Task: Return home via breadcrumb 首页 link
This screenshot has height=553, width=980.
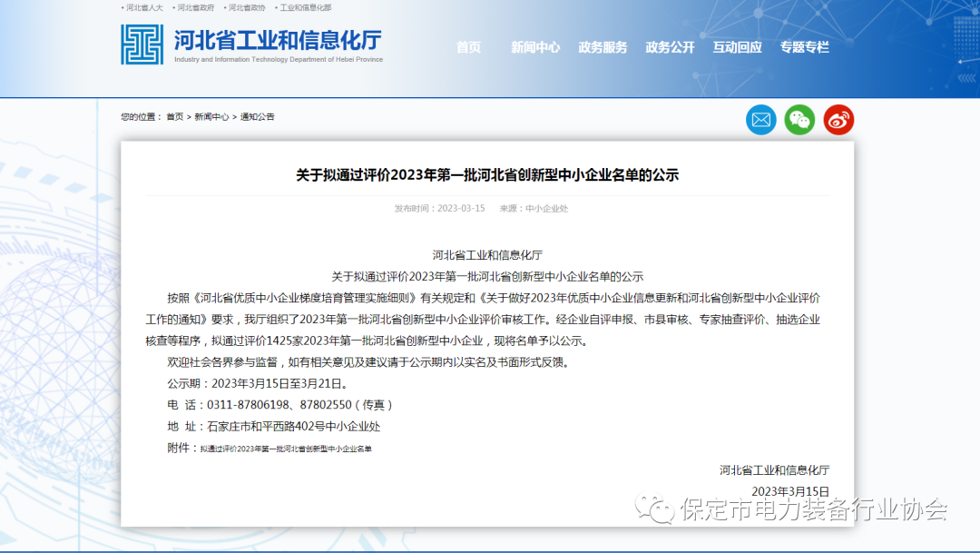Action: [x=173, y=116]
